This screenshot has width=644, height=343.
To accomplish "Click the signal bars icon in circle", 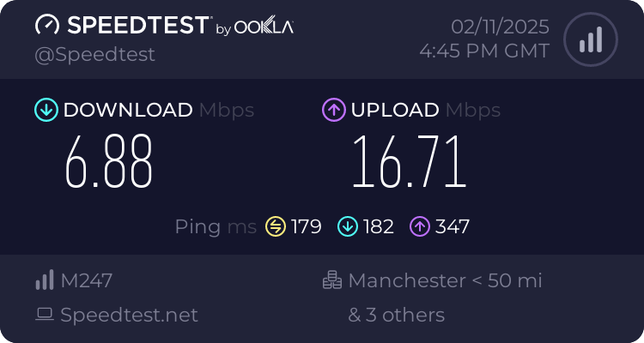I will click(591, 39).
